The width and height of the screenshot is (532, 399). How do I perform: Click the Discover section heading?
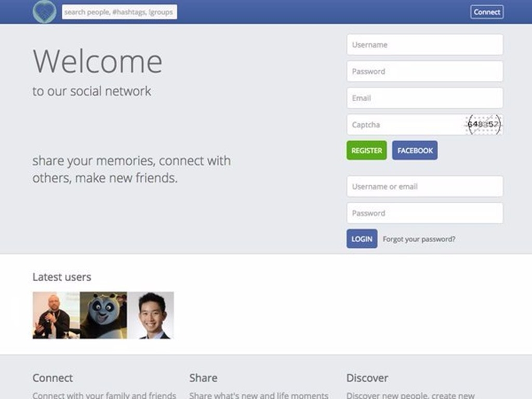click(x=367, y=378)
